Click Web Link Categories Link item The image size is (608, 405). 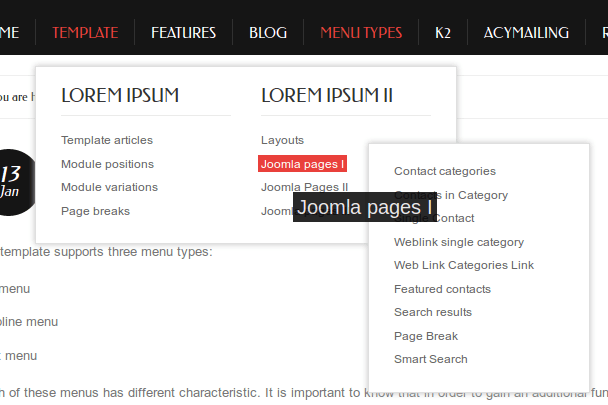(x=464, y=265)
